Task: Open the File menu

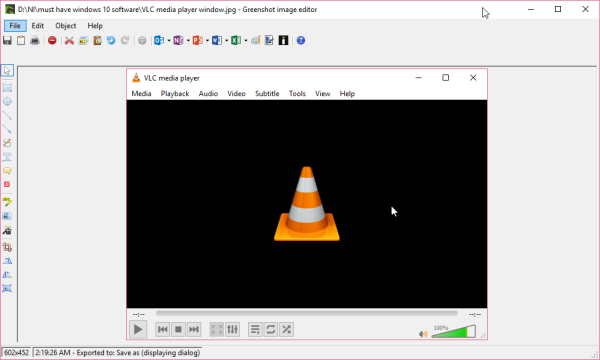Action: [15, 26]
